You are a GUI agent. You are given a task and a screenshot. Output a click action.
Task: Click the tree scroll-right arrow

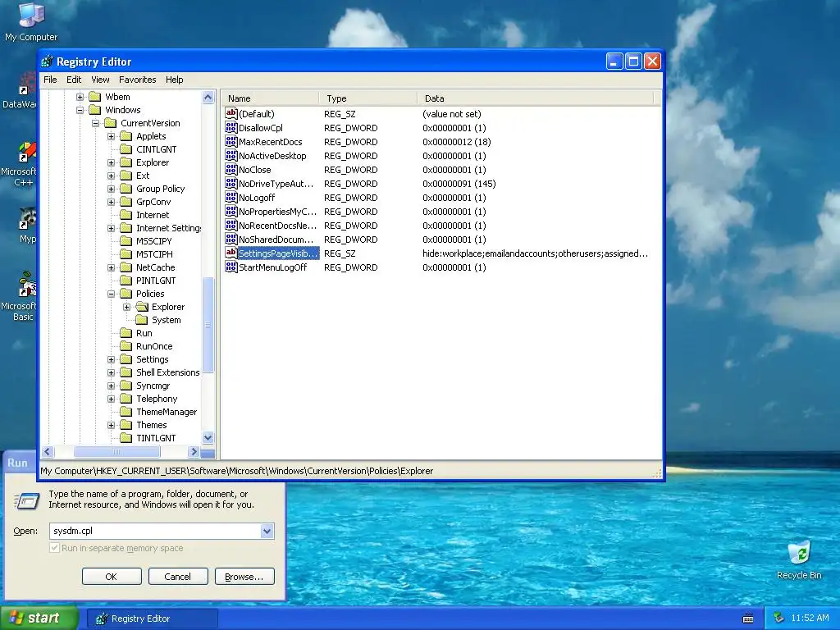(x=194, y=452)
